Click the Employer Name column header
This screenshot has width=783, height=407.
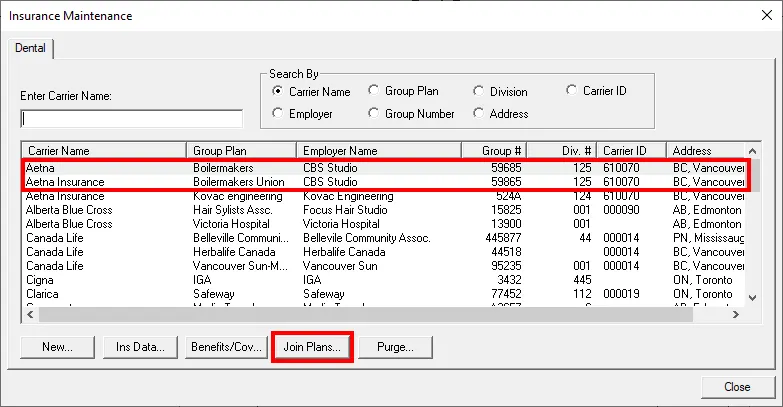(379, 151)
